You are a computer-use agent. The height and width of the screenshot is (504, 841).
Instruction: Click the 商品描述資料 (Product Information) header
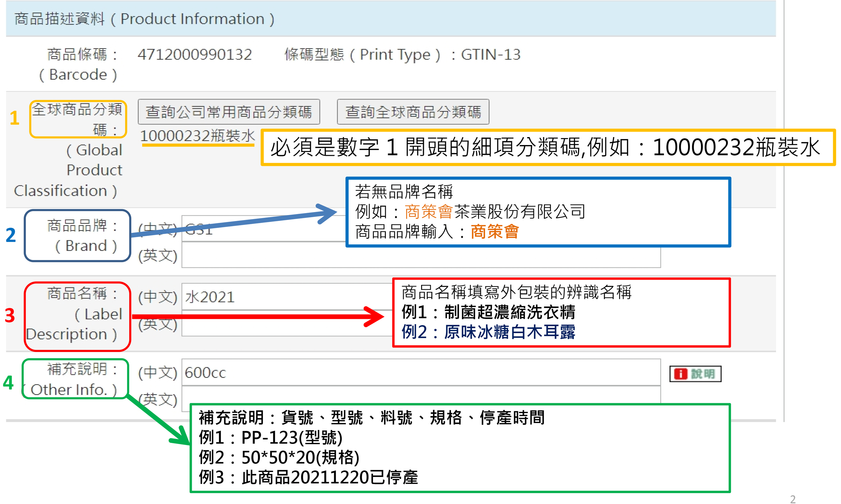coord(144,19)
